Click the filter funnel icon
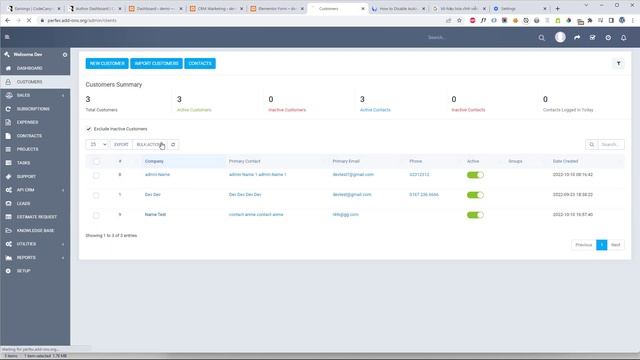Image resolution: width=640 pixels, height=360 pixels. 618,64
